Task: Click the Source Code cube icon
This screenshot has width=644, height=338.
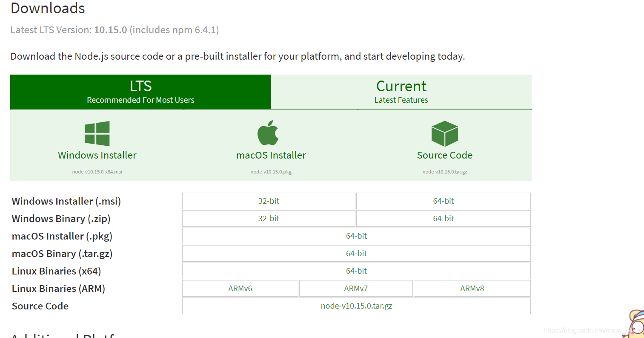Action: (445, 133)
